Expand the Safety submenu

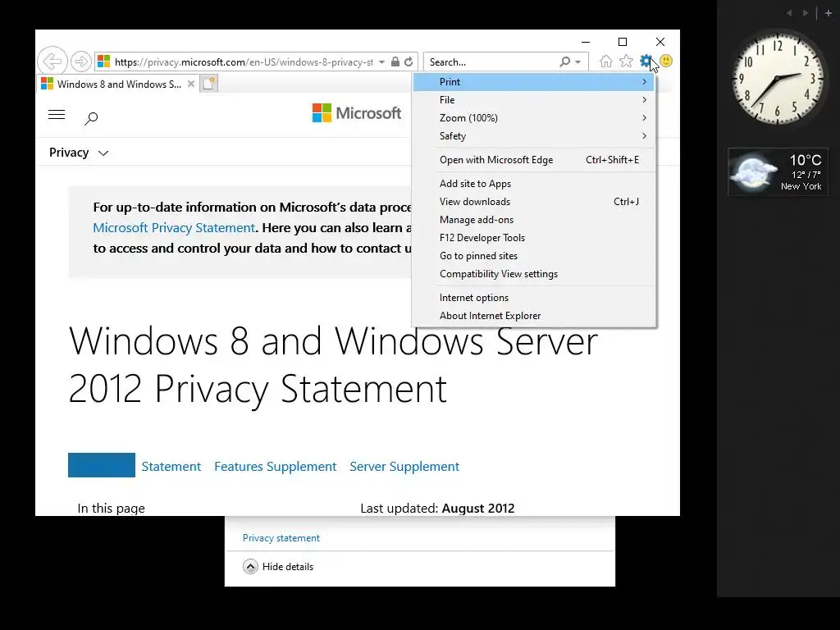pyautogui.click(x=533, y=136)
